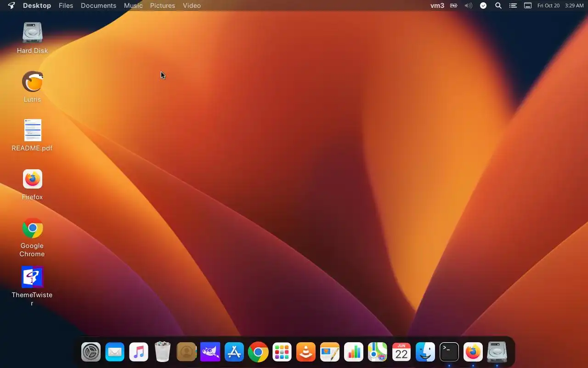Check the battery status indicator

tap(453, 6)
